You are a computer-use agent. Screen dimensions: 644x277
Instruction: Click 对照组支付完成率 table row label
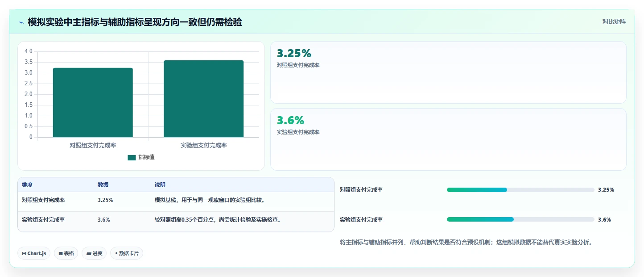tap(43, 200)
